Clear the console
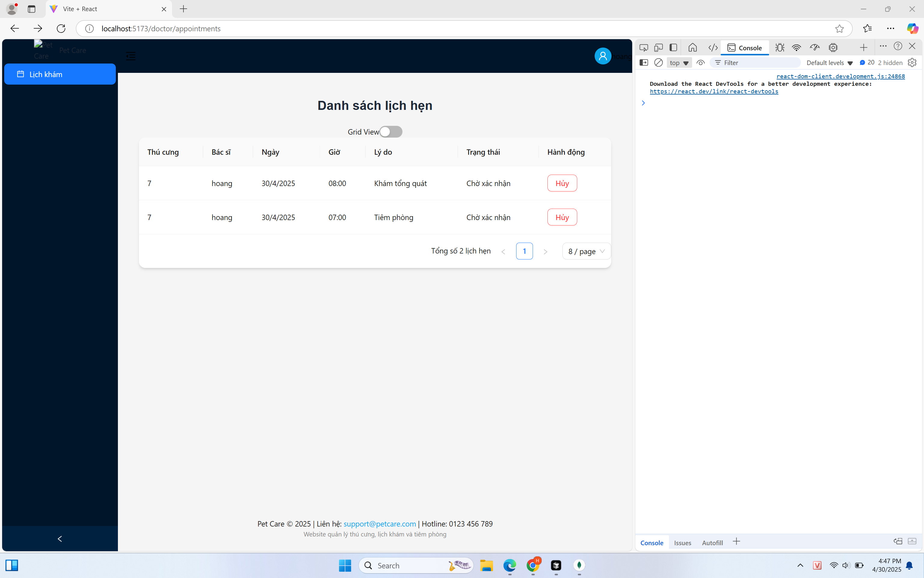Screen dimensions: 924x578 pyautogui.click(x=658, y=62)
